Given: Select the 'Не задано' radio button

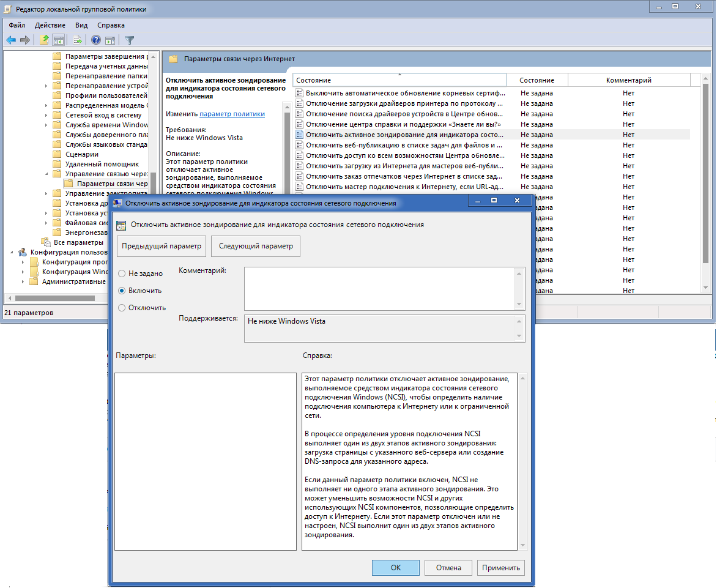Looking at the screenshot, I should point(122,274).
